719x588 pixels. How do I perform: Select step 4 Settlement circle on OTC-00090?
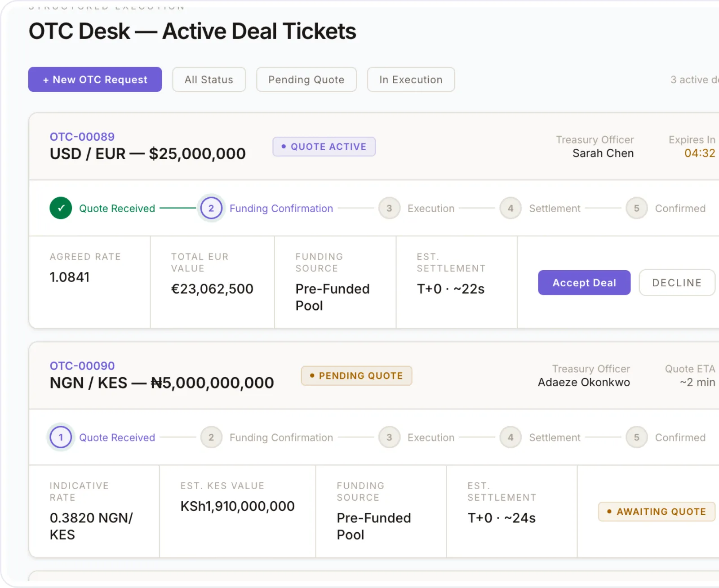tap(510, 437)
